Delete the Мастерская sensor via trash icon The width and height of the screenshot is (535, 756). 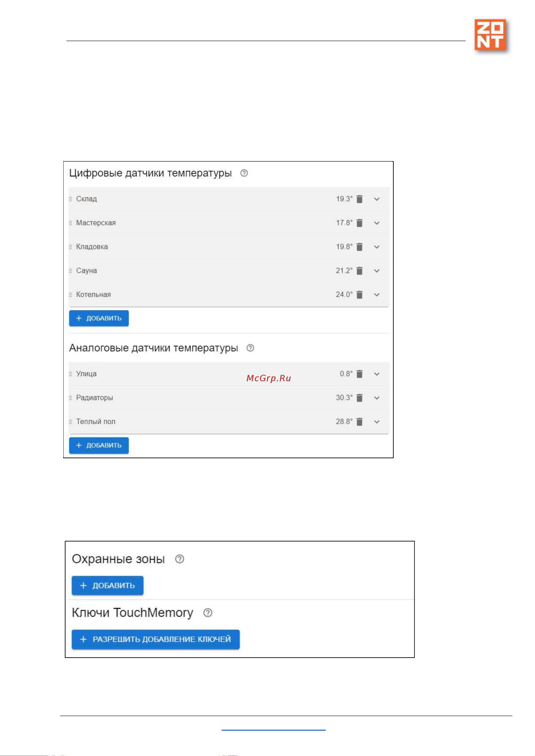coord(359,223)
